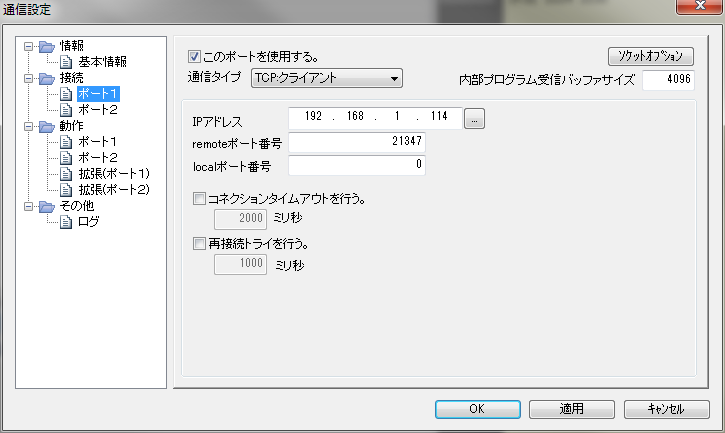725x433 pixels.
Task: Click the ログ document icon
Action: tap(66, 222)
